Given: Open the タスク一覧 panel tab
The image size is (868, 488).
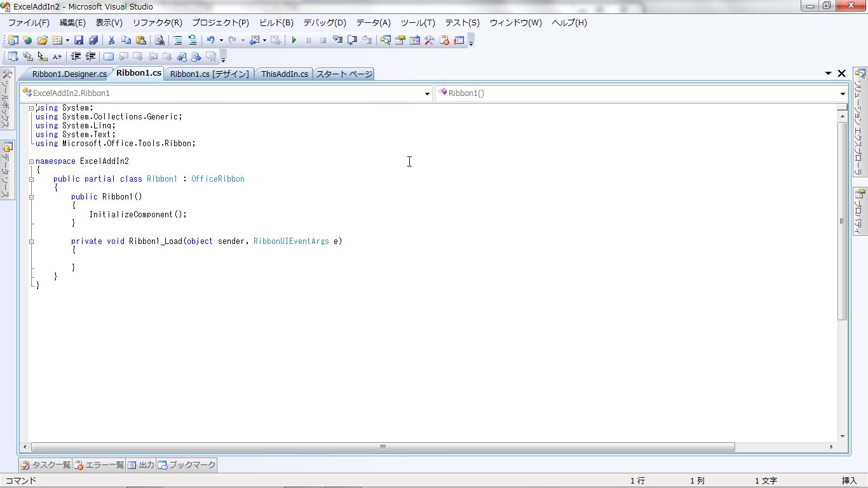Looking at the screenshot, I should (x=45, y=465).
